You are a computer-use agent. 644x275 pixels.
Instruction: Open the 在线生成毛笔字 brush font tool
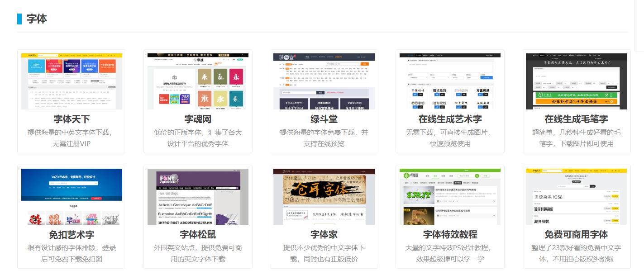pyautogui.click(x=576, y=119)
